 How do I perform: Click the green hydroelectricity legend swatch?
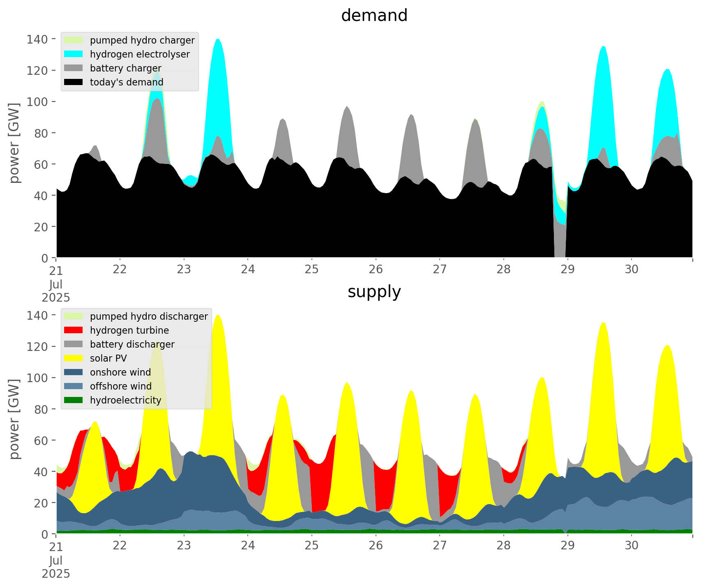pyautogui.click(x=73, y=400)
